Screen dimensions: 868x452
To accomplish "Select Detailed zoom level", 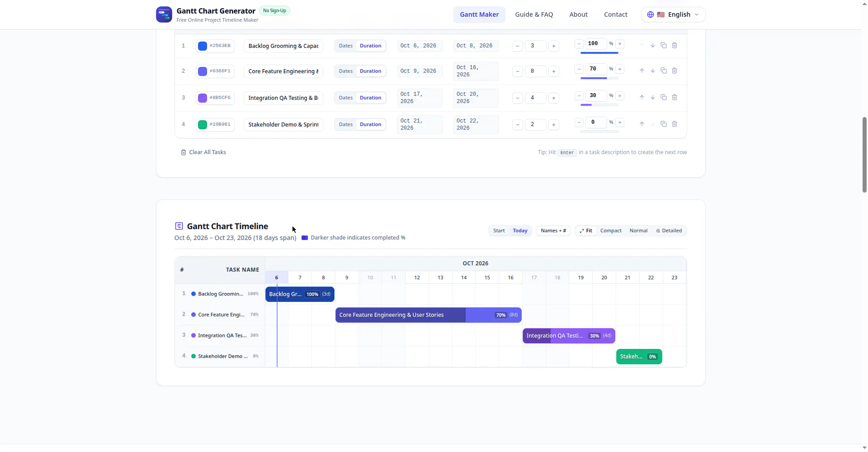I will [x=669, y=231].
